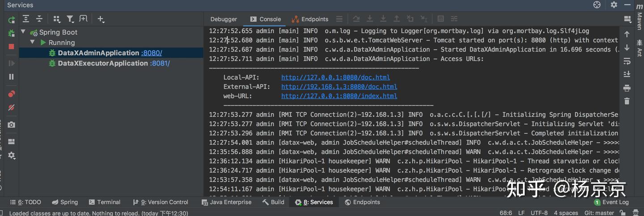Open the External-API doc.html link
The height and width of the screenshot is (216, 644).
339,87
